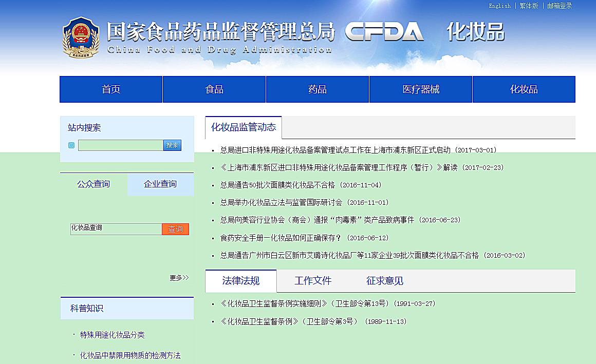Screen dimensions: 596x364
Task: Select the 工作文件 tab
Action: [313, 281]
